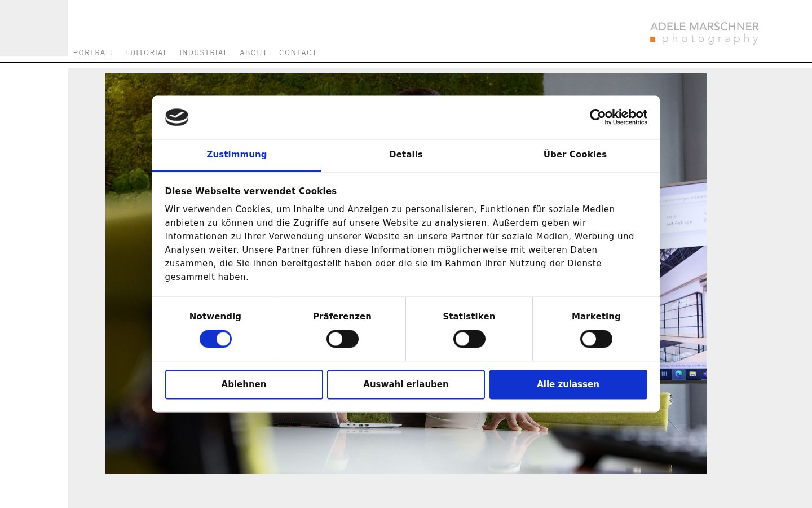Click the Marketing category label
812x508 pixels.
click(x=596, y=317)
